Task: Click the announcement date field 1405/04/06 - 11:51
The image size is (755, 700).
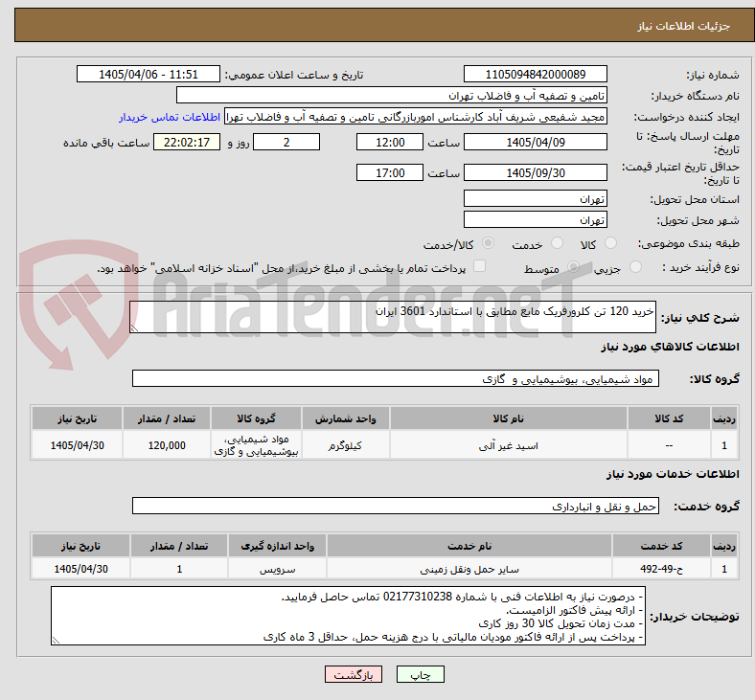Action: pos(149,74)
